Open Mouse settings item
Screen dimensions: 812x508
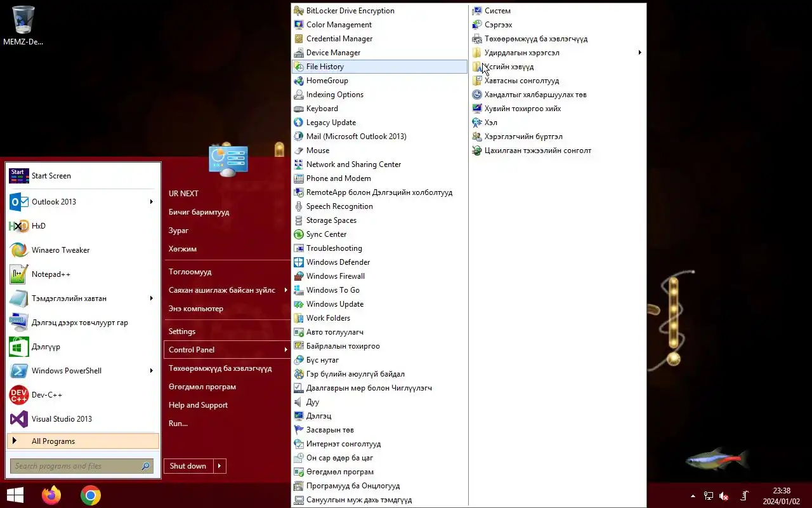click(x=379, y=150)
